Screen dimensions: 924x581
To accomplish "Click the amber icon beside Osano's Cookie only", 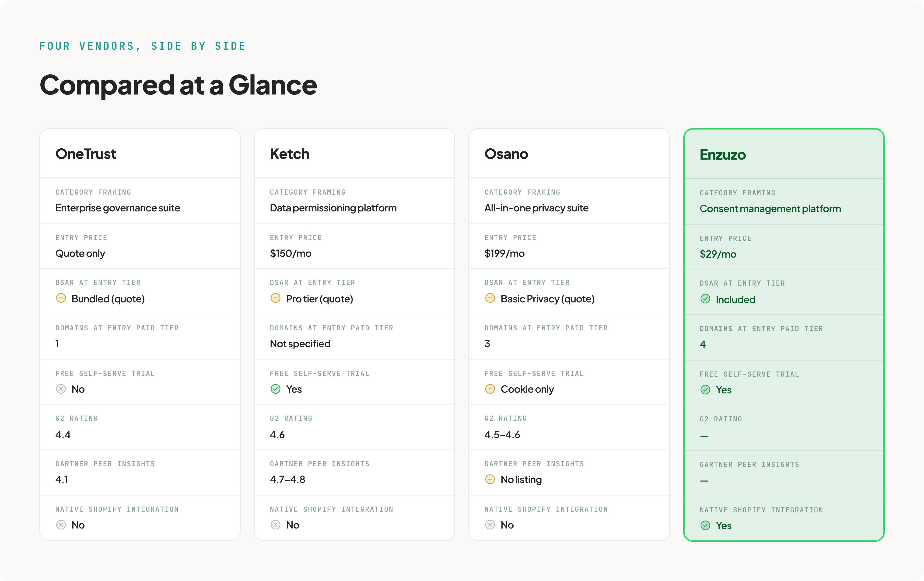I will coord(490,389).
